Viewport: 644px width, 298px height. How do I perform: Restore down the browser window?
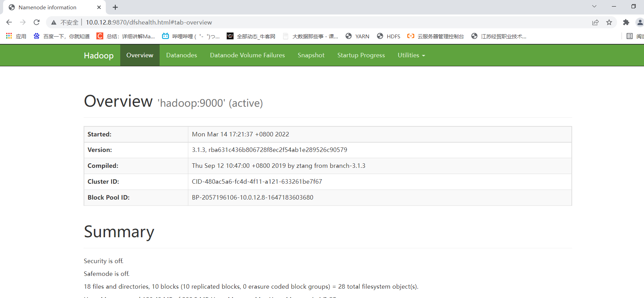(634, 6)
